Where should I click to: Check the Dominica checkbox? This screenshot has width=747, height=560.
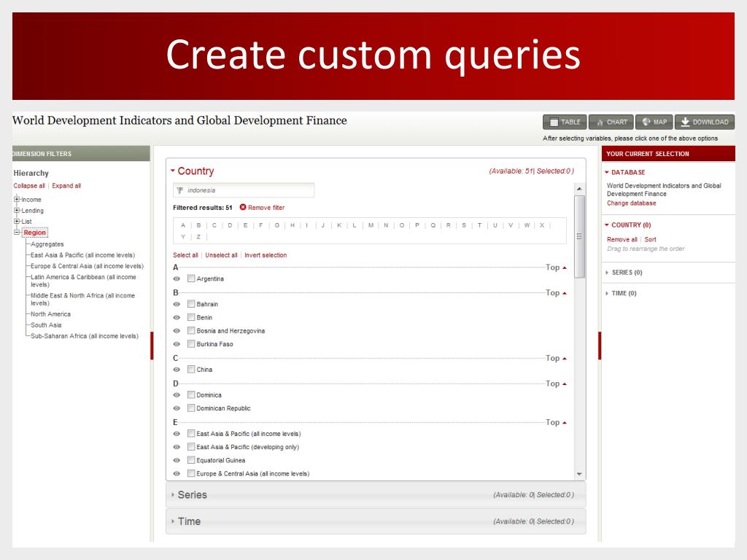click(x=191, y=394)
